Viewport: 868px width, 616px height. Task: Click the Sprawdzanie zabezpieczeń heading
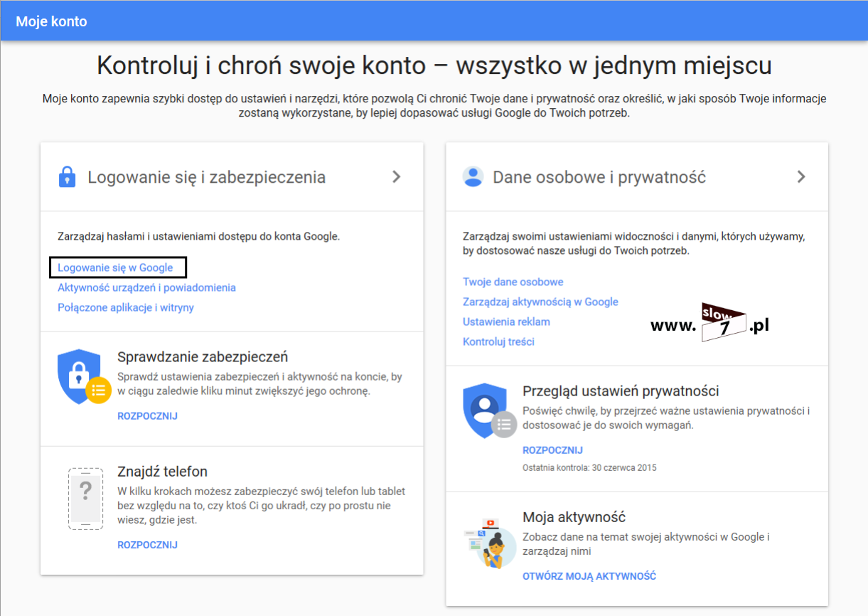[203, 357]
